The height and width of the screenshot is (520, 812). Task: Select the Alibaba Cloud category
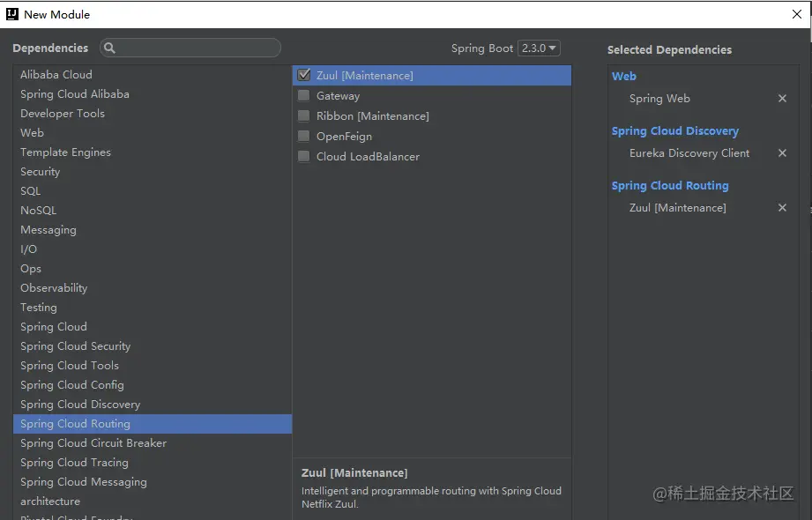153,75
